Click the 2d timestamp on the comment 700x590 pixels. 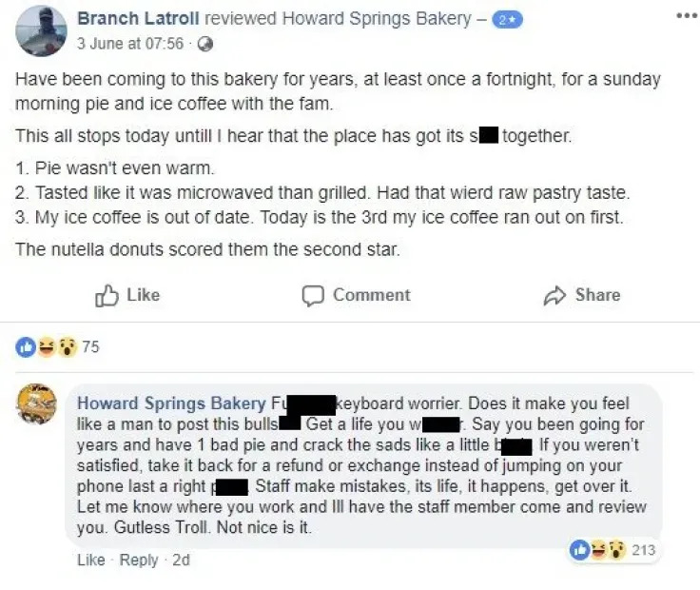[181, 560]
